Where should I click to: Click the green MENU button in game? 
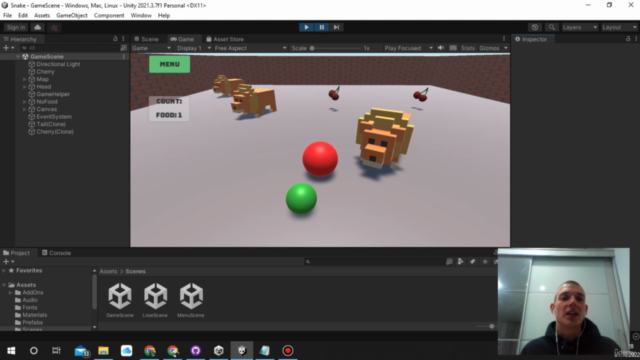coord(169,64)
